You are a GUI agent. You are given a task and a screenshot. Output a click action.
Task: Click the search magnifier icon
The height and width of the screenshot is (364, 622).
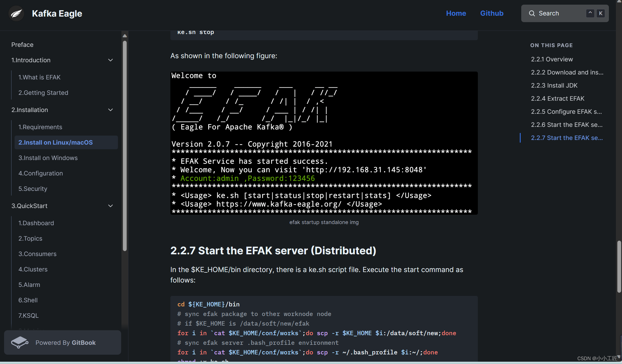(532, 13)
